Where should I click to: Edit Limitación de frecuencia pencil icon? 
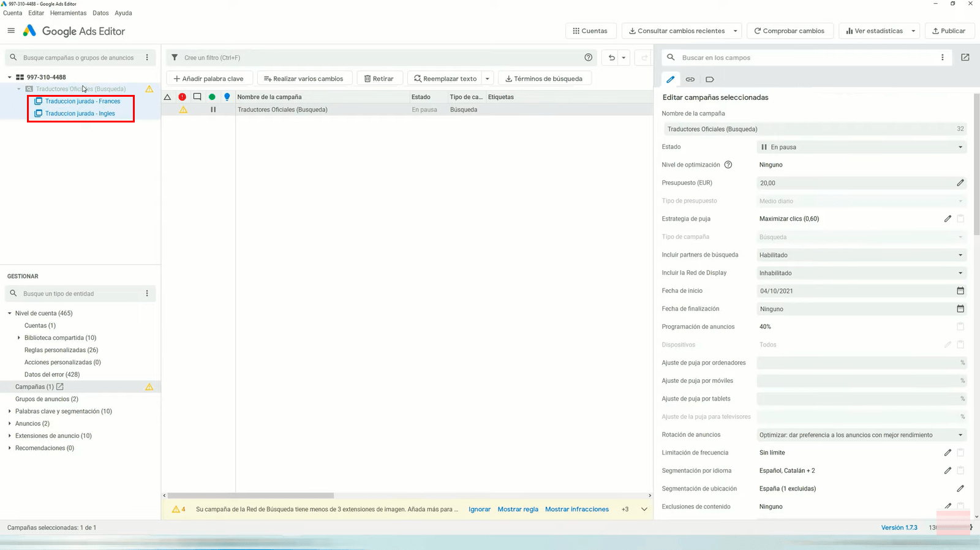tap(948, 453)
